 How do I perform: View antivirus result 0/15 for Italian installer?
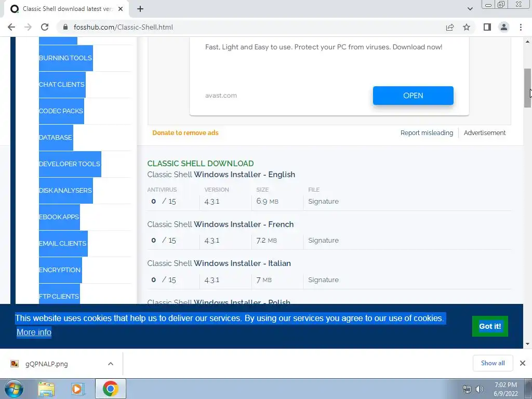tap(164, 280)
